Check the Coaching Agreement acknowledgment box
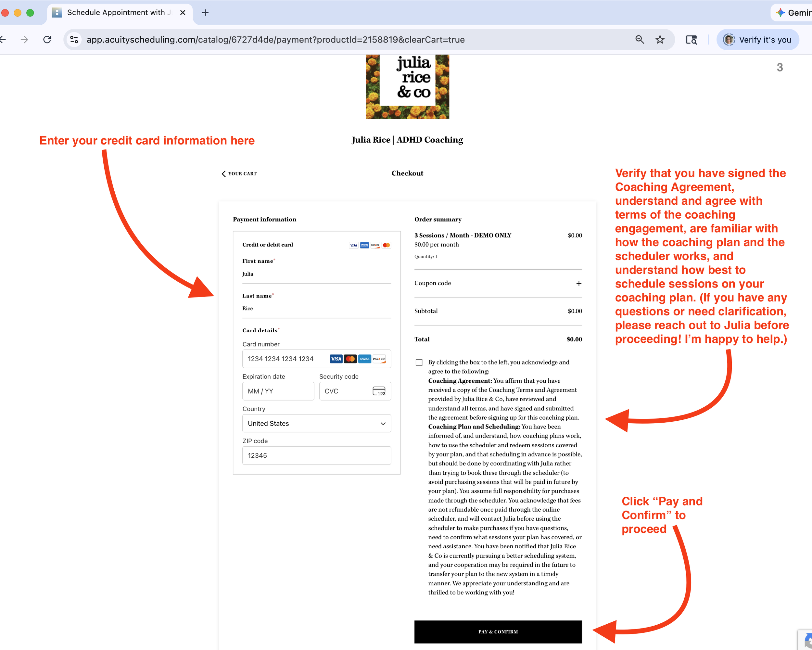 click(419, 362)
